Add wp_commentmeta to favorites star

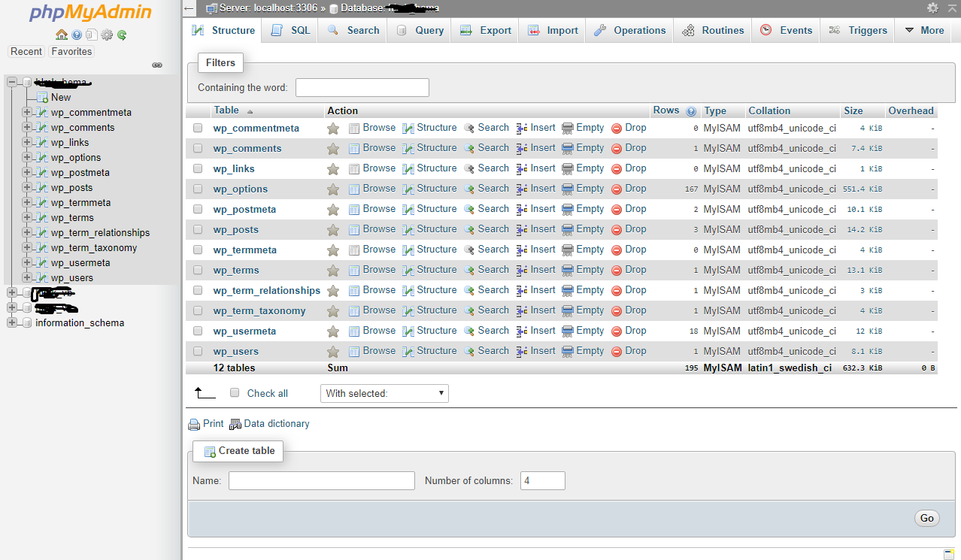point(333,129)
